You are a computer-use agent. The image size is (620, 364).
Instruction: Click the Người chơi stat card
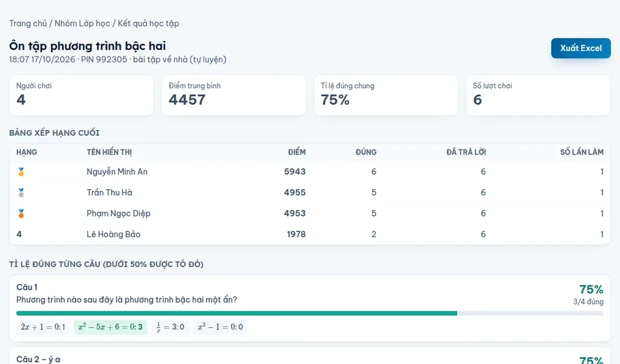[81, 95]
